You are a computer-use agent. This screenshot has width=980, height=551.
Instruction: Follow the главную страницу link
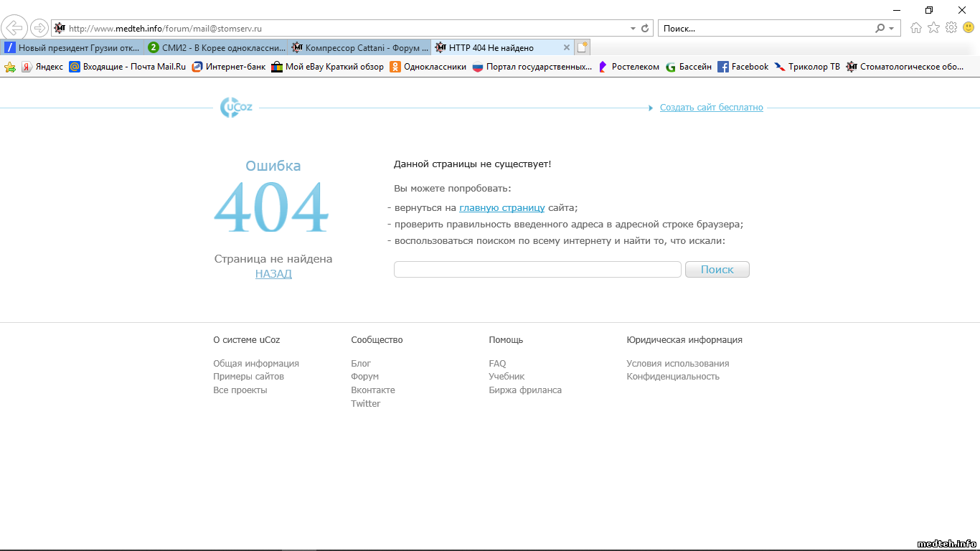(x=501, y=208)
